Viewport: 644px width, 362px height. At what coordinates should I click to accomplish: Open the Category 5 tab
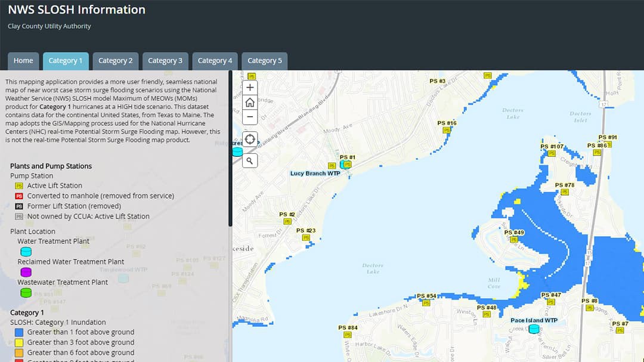265,61
